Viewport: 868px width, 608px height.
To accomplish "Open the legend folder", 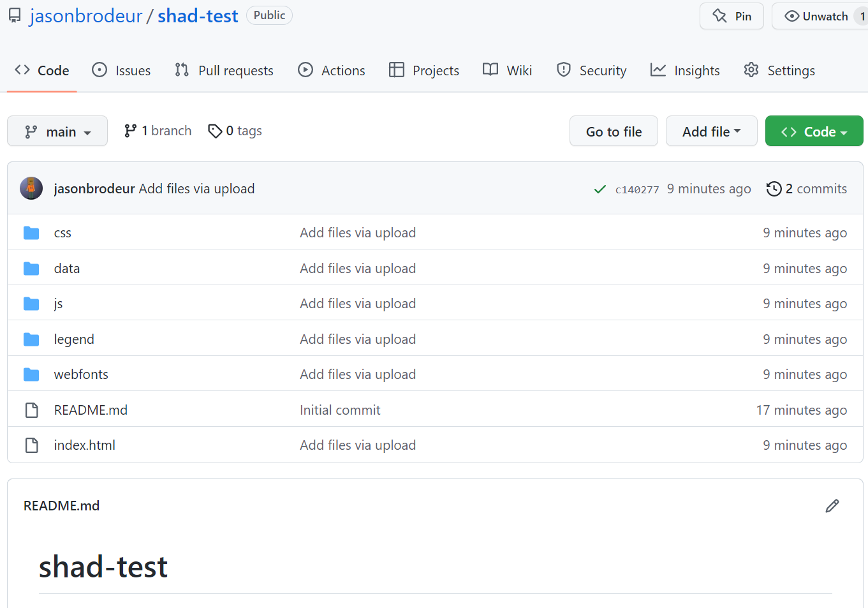I will coord(74,339).
